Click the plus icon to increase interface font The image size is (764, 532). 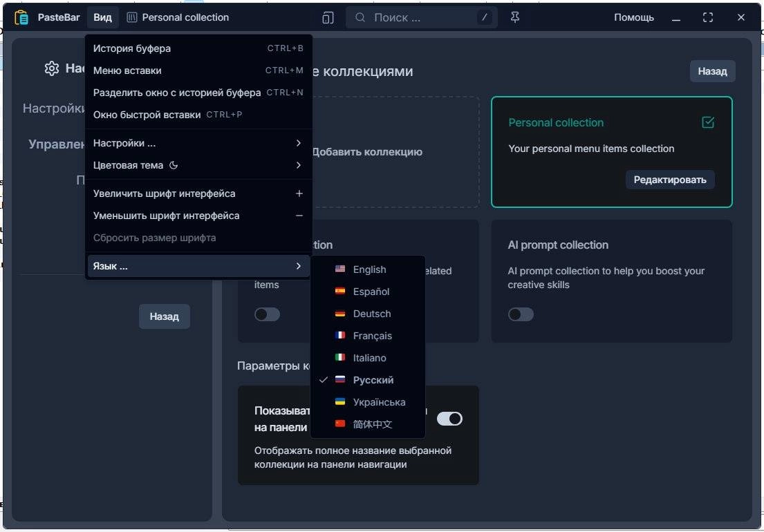pos(299,193)
